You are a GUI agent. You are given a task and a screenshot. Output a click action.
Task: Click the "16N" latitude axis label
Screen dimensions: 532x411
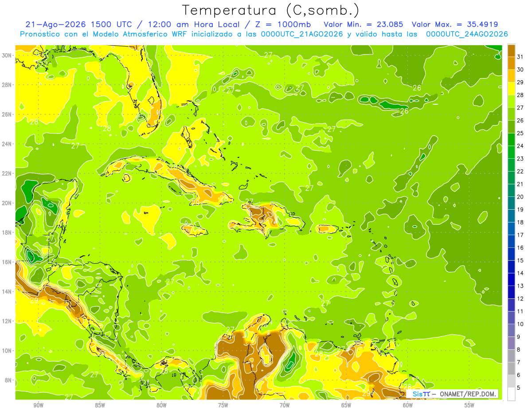tap(7, 262)
